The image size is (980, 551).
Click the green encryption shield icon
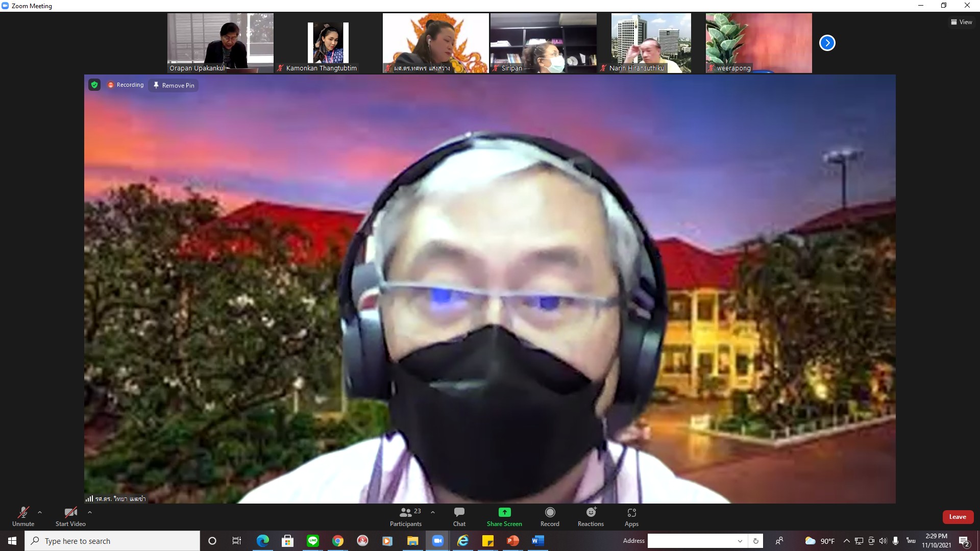click(94, 85)
